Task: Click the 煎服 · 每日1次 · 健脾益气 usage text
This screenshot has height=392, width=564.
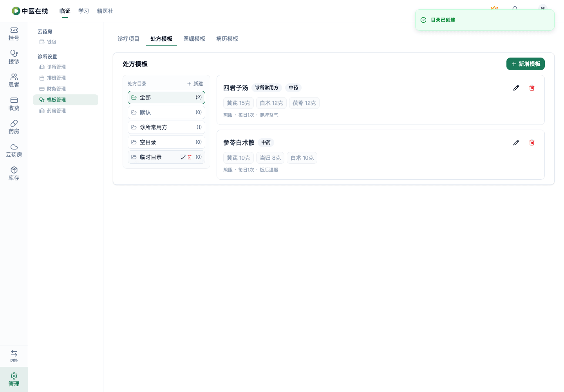Action: point(251,115)
